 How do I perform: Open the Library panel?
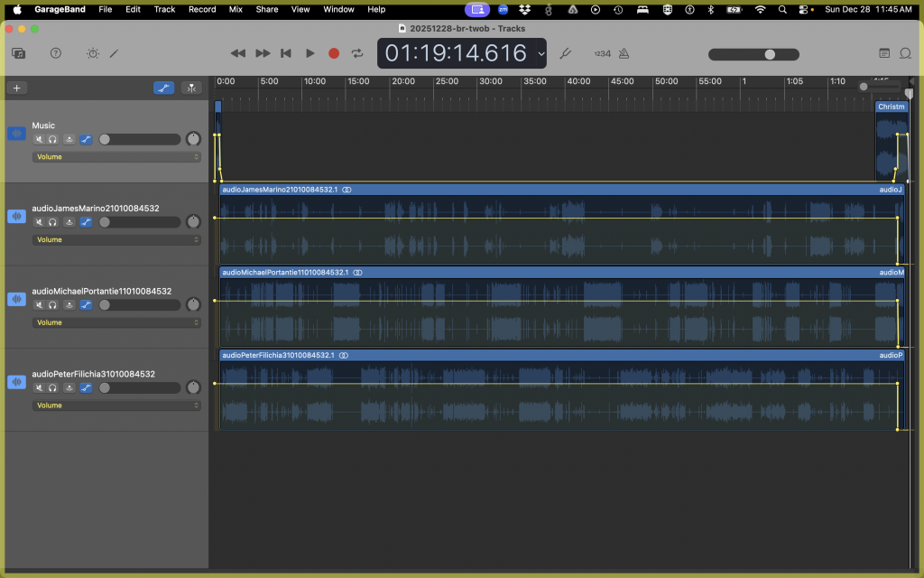pos(18,53)
